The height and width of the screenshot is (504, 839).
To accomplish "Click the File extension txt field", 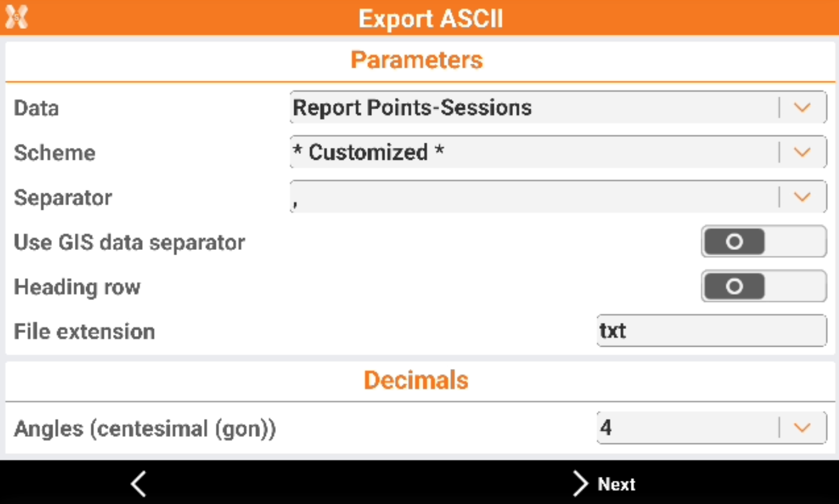I will [711, 331].
